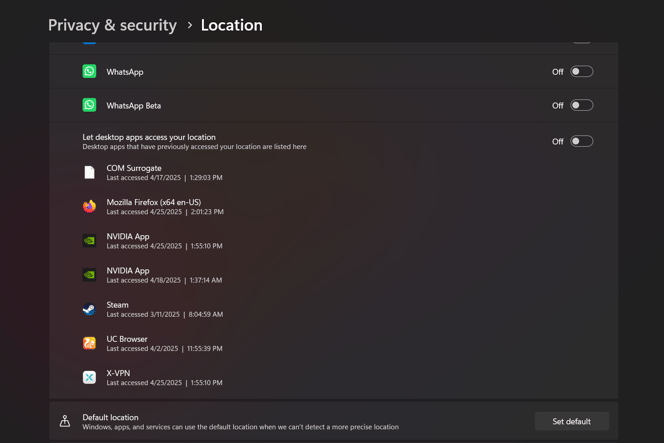
Task: Select the Steam entry label
Action: (x=117, y=305)
